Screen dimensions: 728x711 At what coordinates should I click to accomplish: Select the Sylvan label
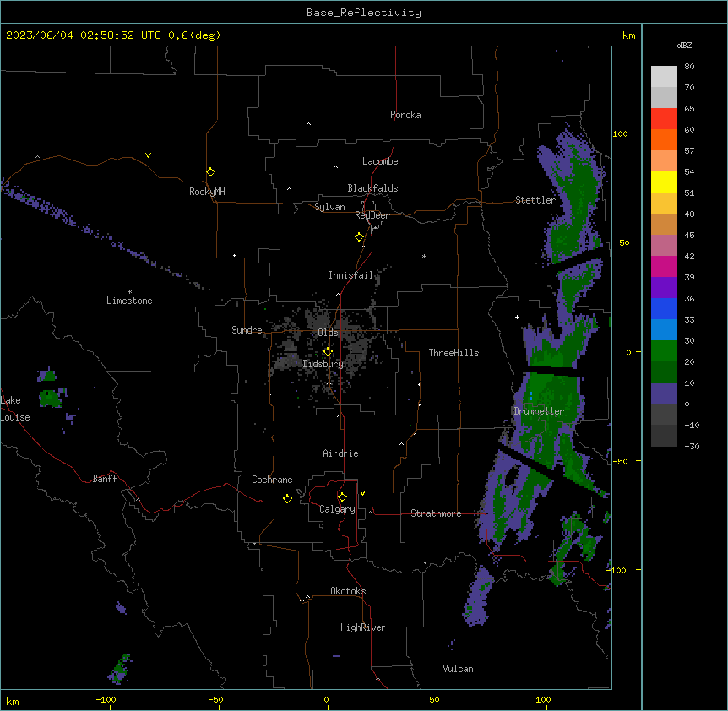point(329,207)
